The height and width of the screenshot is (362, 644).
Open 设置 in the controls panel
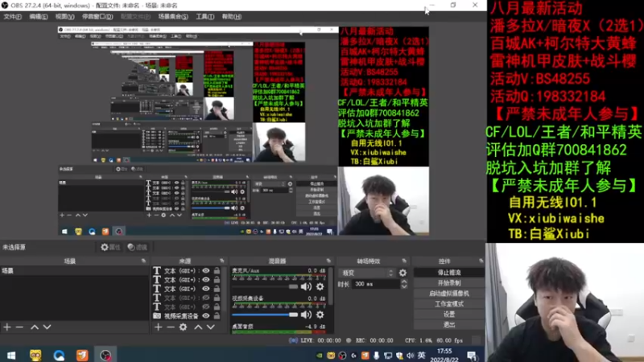click(449, 315)
